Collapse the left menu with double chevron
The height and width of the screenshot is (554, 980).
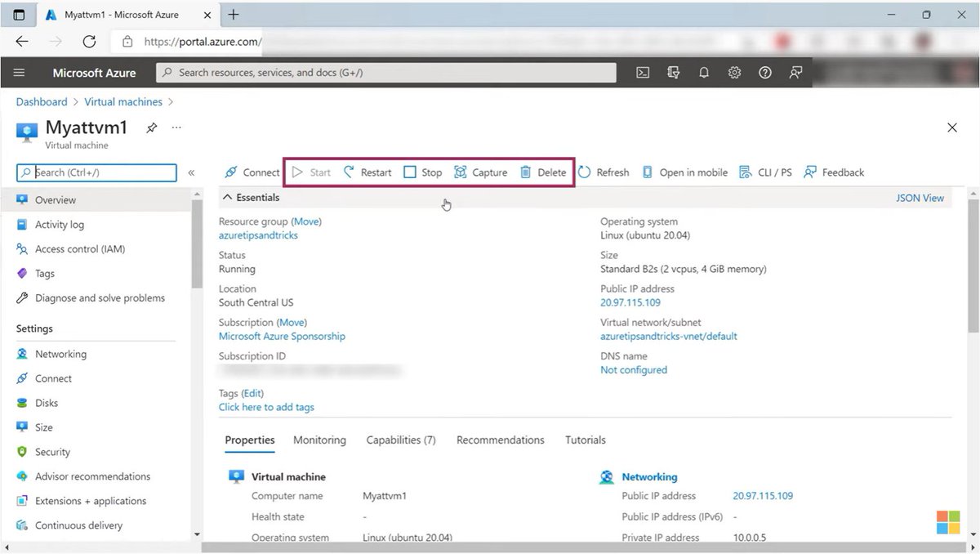click(191, 172)
